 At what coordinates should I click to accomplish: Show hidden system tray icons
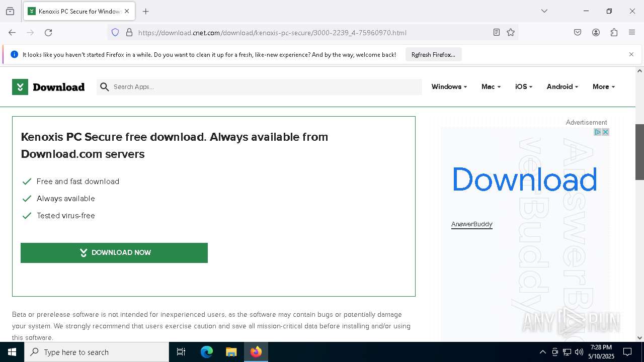tap(542, 352)
